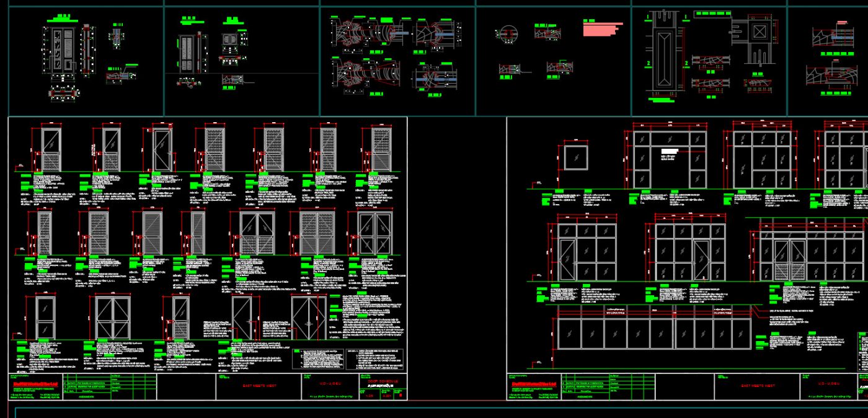Pick the rightmost double door in bottom row

coord(309,318)
